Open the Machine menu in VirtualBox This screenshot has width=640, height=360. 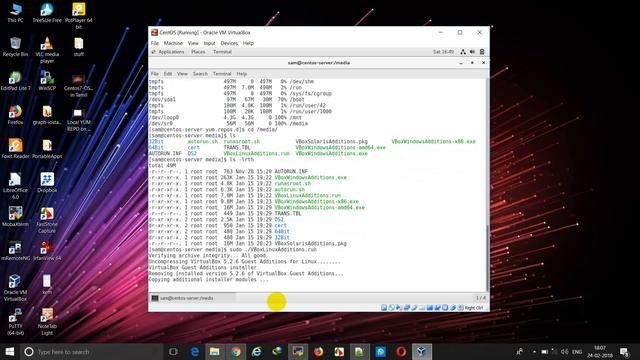pos(173,43)
